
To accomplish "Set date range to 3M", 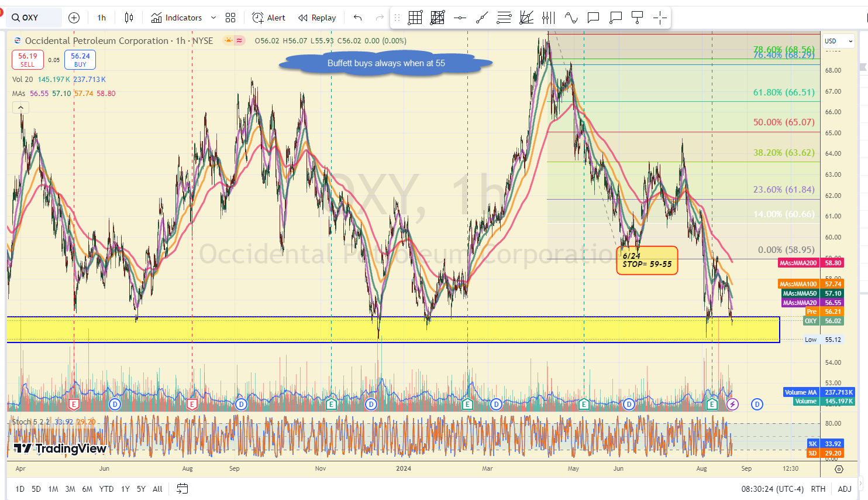I will pyautogui.click(x=70, y=489).
